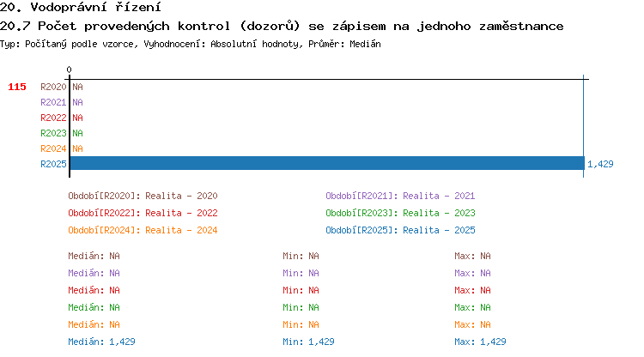
Task: Click the 20.7 Počet provedených kontrol subtitle
Action: click(x=282, y=26)
